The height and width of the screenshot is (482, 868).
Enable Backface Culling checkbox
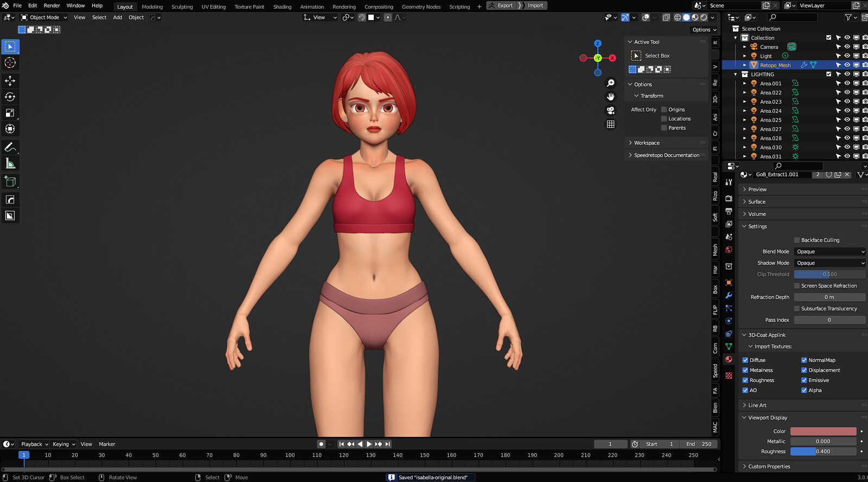797,240
